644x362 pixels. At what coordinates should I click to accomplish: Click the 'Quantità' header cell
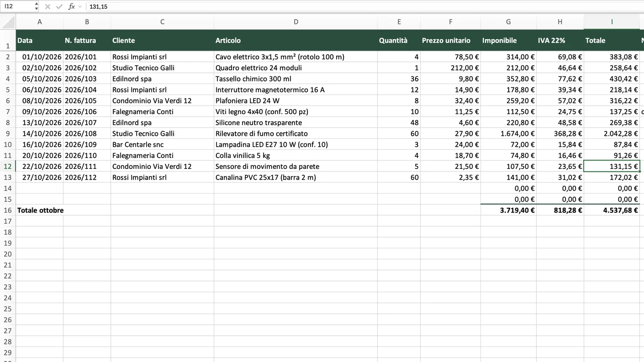399,40
